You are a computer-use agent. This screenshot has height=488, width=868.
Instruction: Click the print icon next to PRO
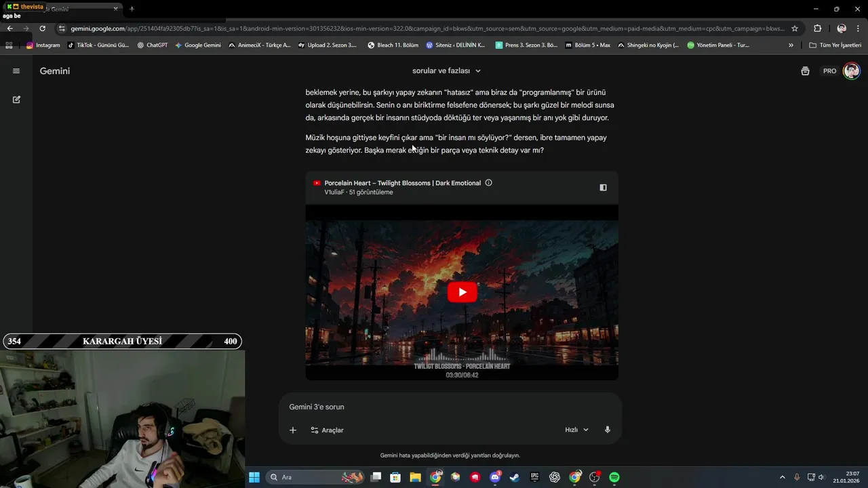[805, 71]
